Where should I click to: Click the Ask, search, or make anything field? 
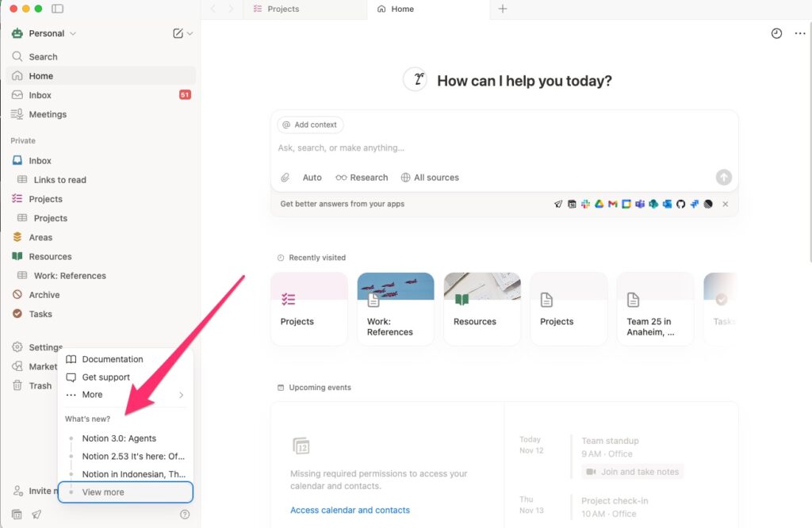click(x=476, y=148)
